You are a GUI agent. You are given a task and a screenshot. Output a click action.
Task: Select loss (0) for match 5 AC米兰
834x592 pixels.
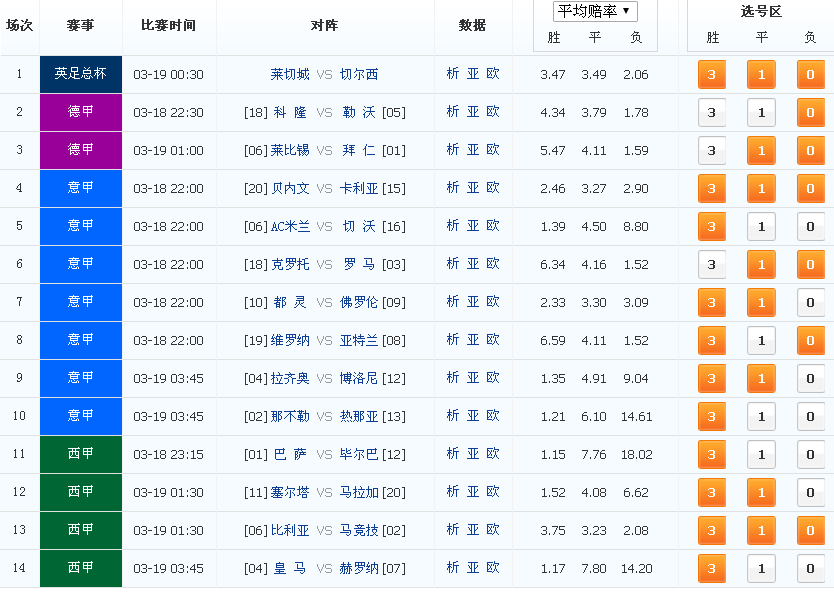(x=811, y=227)
